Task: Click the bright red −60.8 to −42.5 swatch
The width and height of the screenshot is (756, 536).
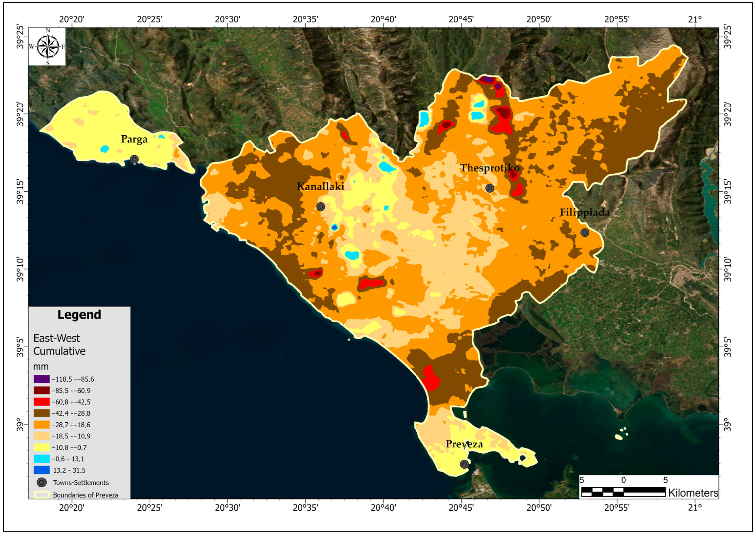Action: pyautogui.click(x=42, y=402)
